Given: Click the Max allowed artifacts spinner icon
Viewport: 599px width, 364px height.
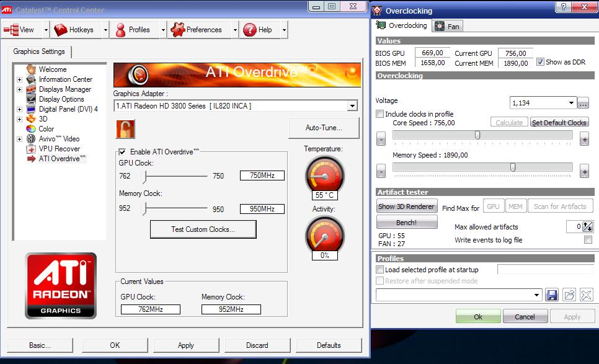Looking at the screenshot, I should click(588, 226).
